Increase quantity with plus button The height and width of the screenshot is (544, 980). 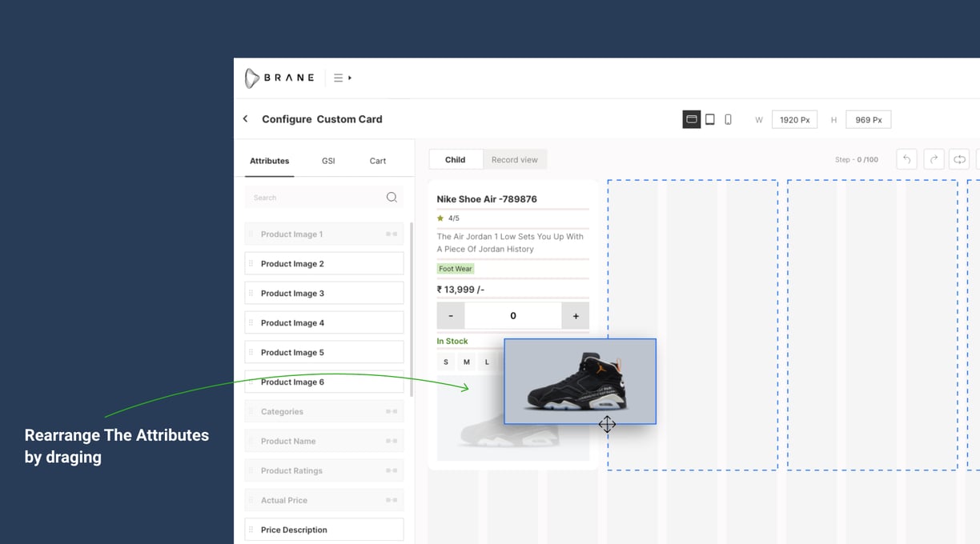pos(576,315)
